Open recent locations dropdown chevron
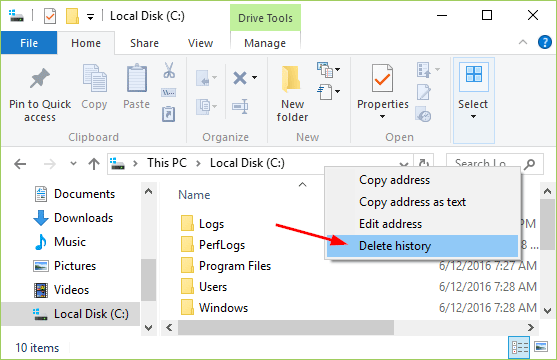Viewport: 557px width, 360px height. pos(73,164)
